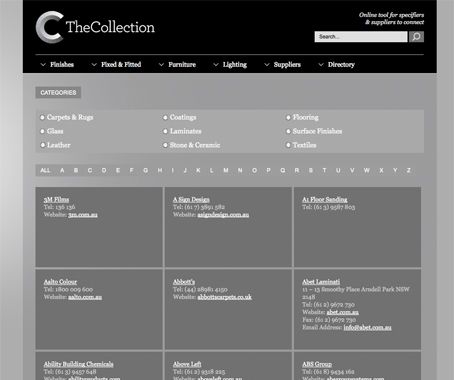Image resolution: width=454 pixels, height=380 pixels.
Task: Visit asigndesign.com.au website link
Action: point(223,215)
